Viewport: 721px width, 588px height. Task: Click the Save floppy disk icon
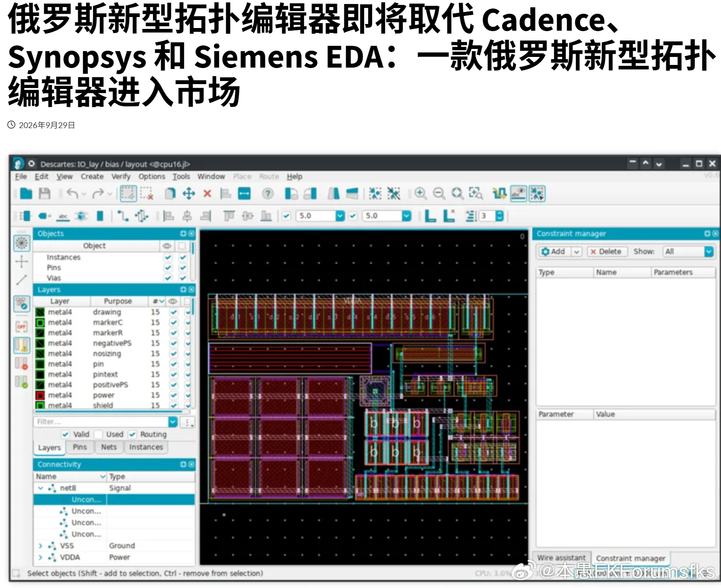click(45, 193)
